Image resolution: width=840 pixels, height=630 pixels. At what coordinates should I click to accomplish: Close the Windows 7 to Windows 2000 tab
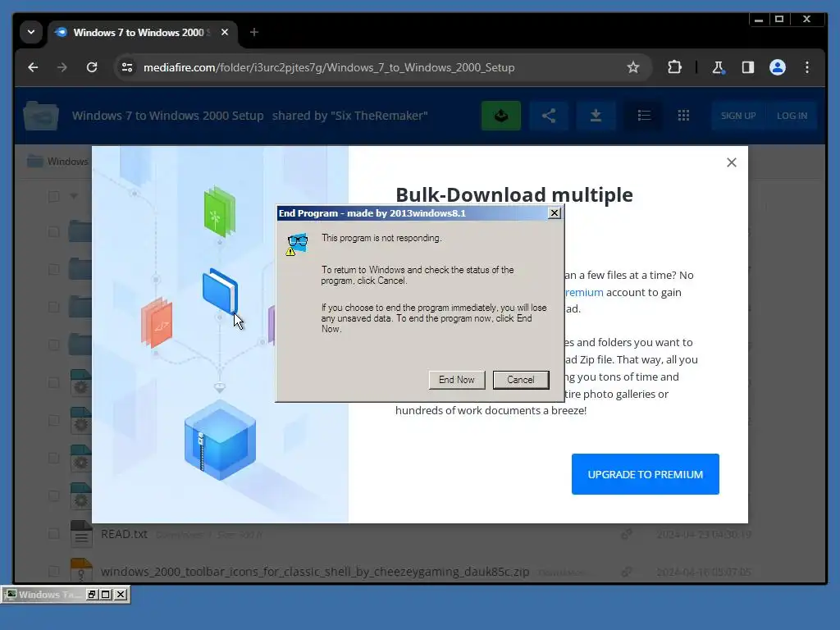click(x=225, y=32)
